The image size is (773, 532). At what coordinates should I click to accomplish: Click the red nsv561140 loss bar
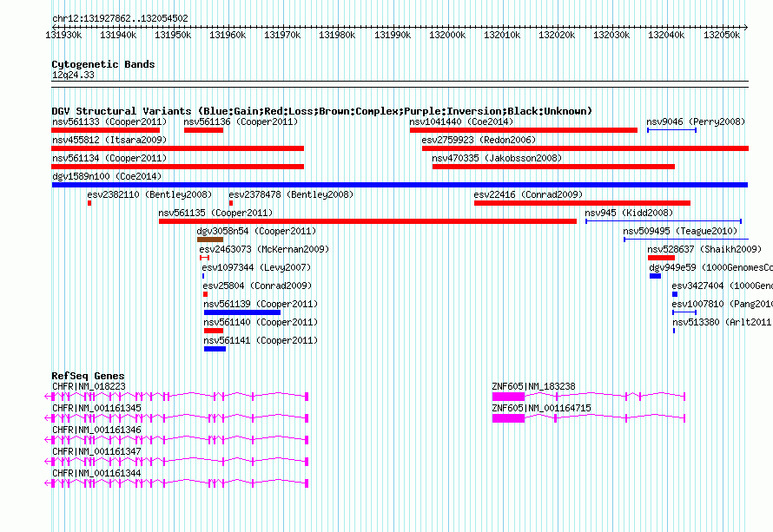click(214, 331)
